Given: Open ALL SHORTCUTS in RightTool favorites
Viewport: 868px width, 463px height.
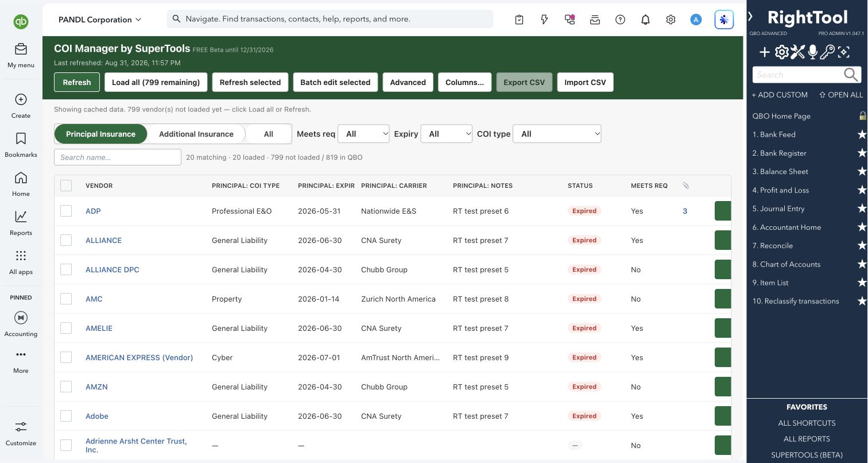Looking at the screenshot, I should tap(807, 423).
